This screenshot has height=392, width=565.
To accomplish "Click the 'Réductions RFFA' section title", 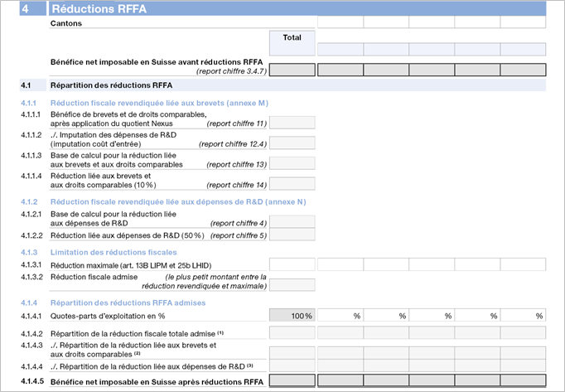I will (99, 8).
